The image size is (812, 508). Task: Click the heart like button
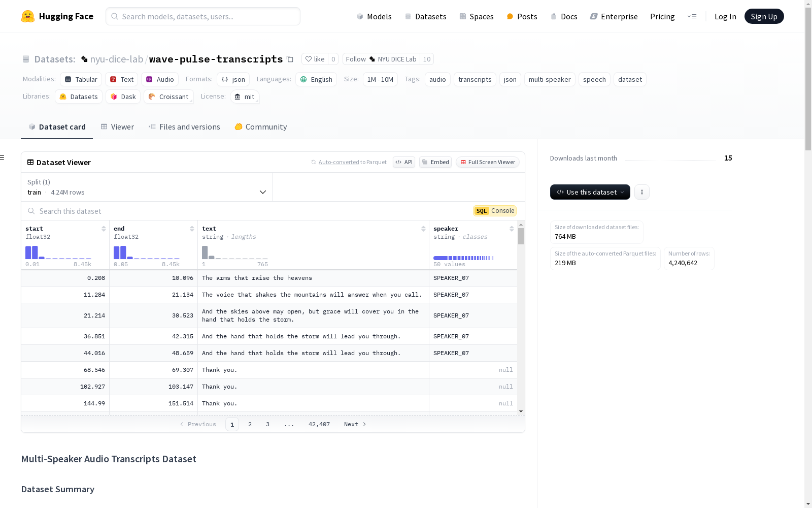pos(315,59)
